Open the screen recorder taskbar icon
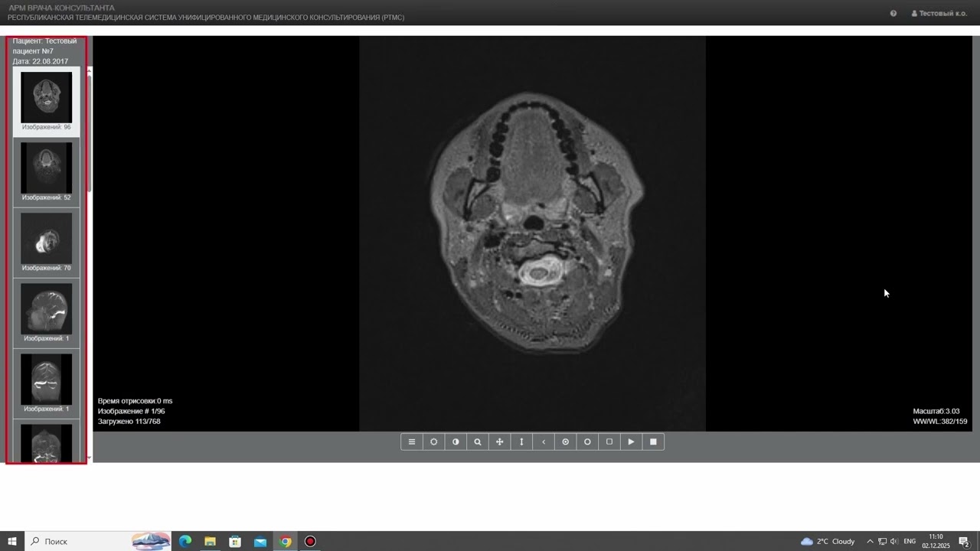980x551 pixels. pos(310,541)
